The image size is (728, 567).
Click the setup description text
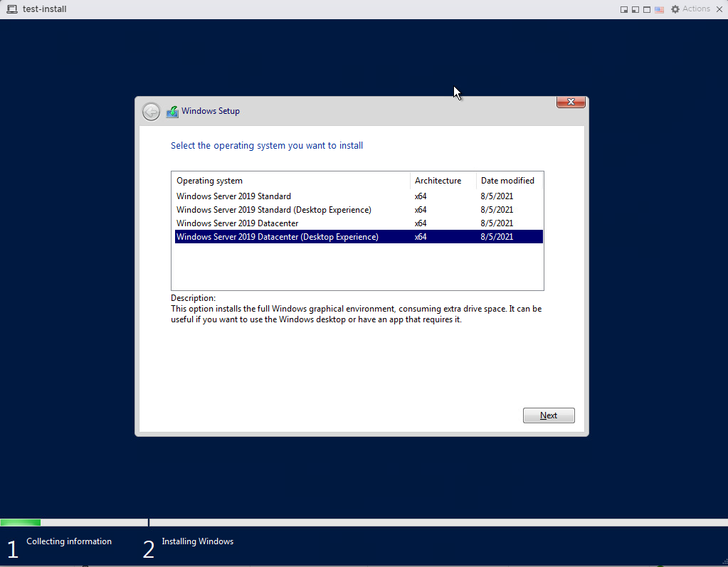coord(356,314)
